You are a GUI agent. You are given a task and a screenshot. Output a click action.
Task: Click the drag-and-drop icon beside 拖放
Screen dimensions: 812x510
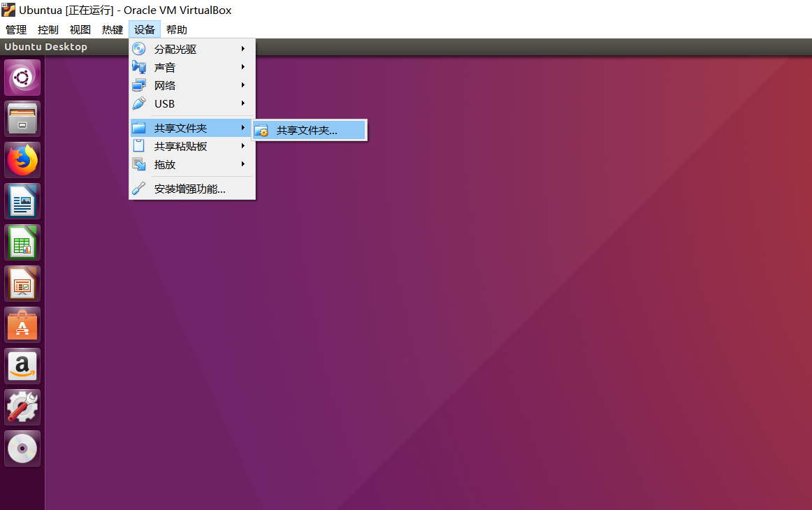point(139,164)
